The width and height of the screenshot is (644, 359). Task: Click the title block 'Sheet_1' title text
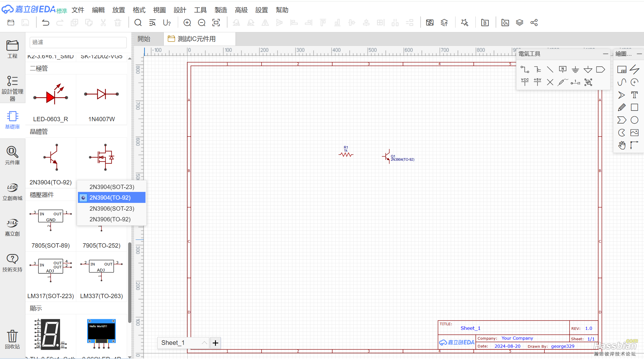click(x=471, y=328)
